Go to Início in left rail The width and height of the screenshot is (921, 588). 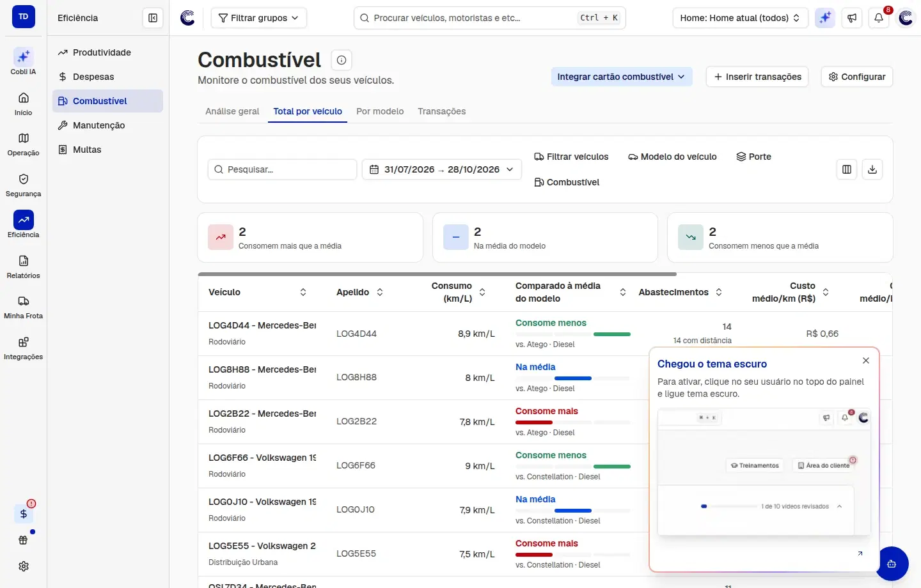tap(24, 104)
